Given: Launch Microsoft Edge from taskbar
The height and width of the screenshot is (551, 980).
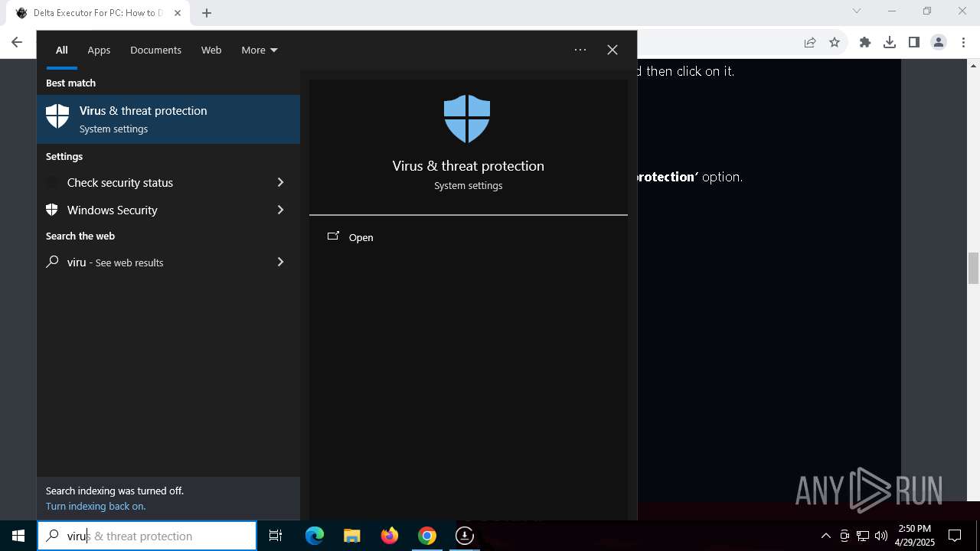Looking at the screenshot, I should (x=315, y=536).
